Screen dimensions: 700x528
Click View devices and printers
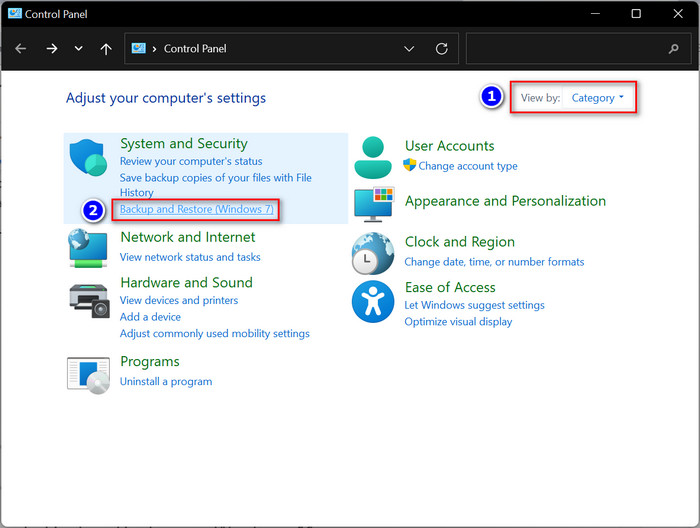click(179, 300)
